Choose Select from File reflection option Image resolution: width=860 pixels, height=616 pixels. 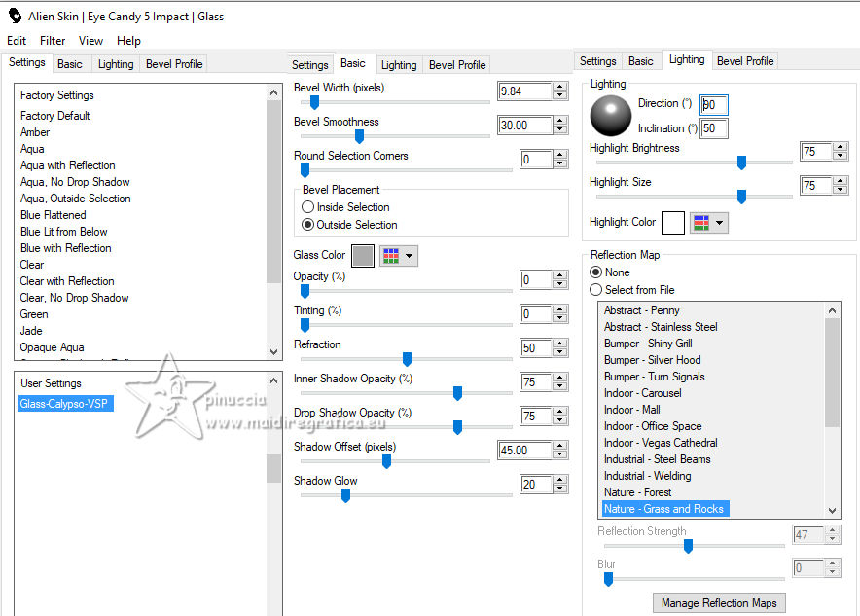coord(595,290)
